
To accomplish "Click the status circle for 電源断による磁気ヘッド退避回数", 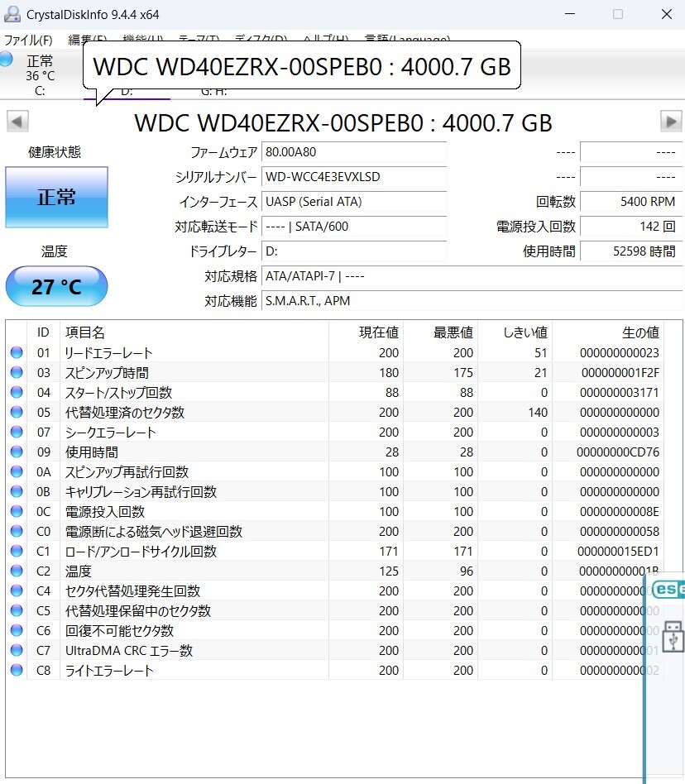I will click(17, 531).
